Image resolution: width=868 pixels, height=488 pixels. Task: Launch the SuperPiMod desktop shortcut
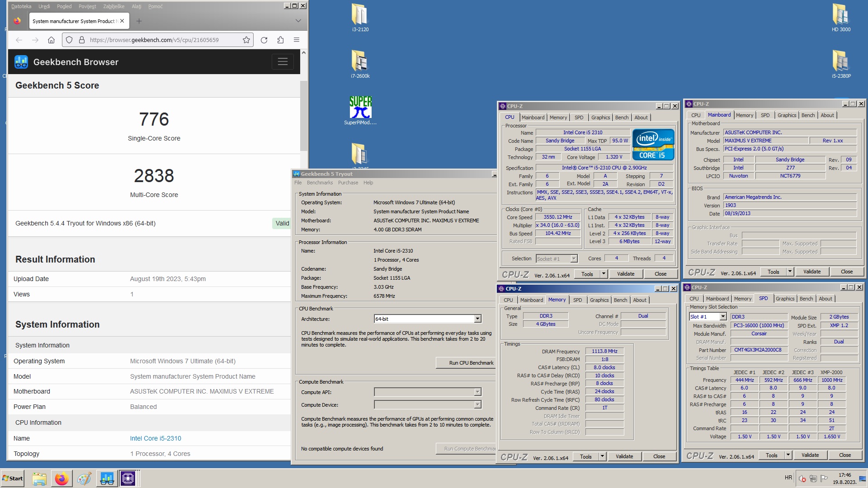pyautogui.click(x=360, y=110)
